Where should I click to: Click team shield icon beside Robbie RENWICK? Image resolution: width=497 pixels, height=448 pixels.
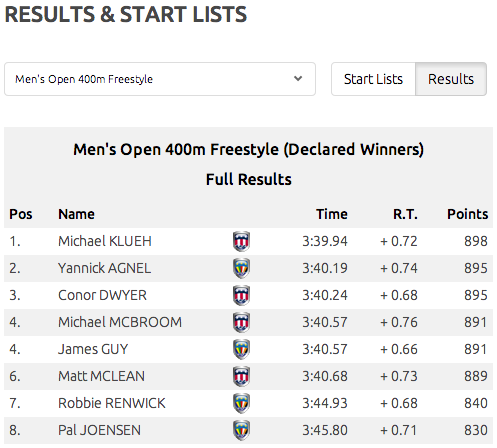click(241, 403)
